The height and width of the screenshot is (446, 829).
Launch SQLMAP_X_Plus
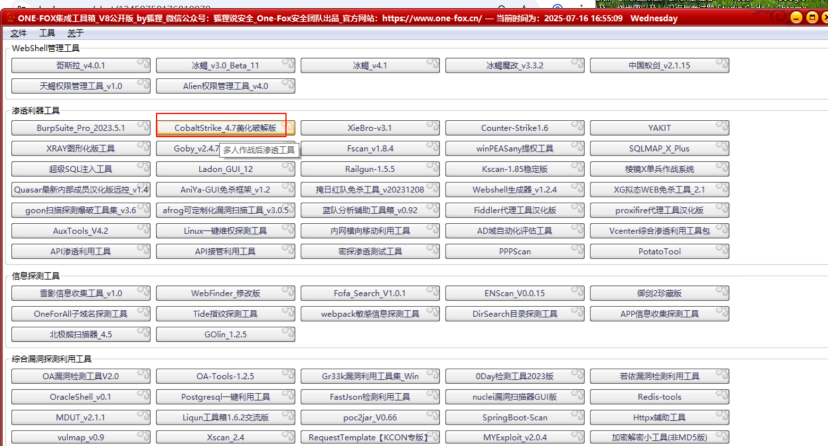pos(660,148)
